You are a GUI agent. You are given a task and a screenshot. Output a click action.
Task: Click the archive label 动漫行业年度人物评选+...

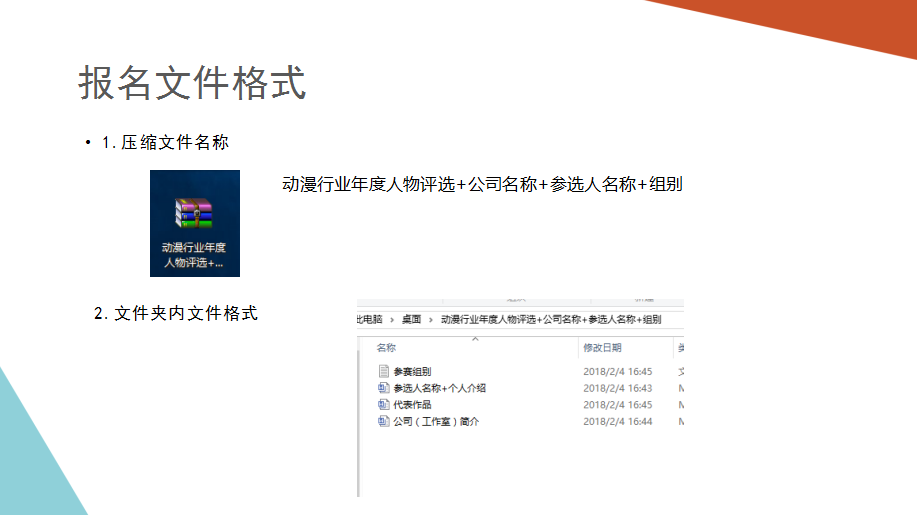click(x=194, y=255)
